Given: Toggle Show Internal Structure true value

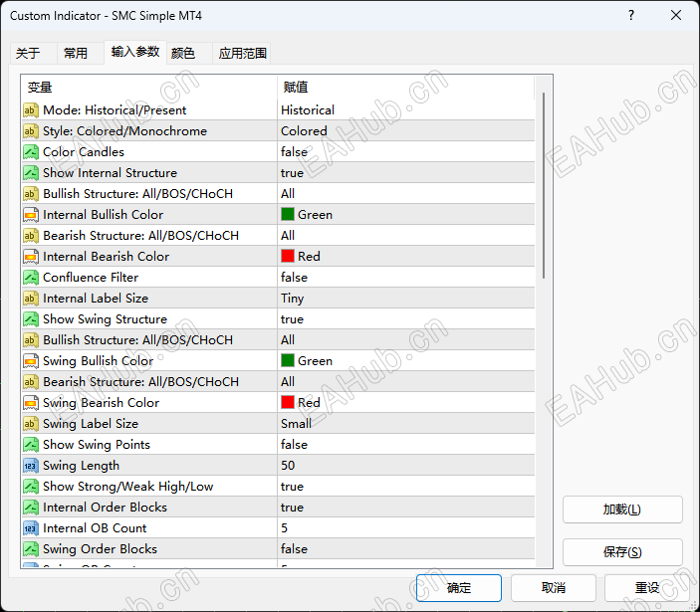Looking at the screenshot, I should point(406,173).
